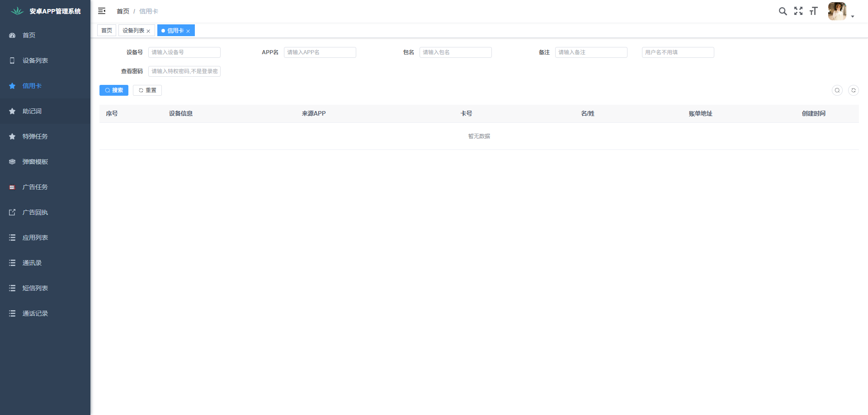Click the 设备信息 column header

tap(181, 113)
